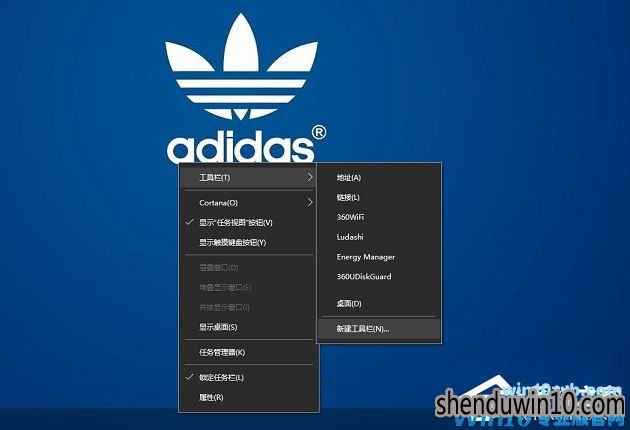Select the Energy Manager toolbar entry

[379, 257]
